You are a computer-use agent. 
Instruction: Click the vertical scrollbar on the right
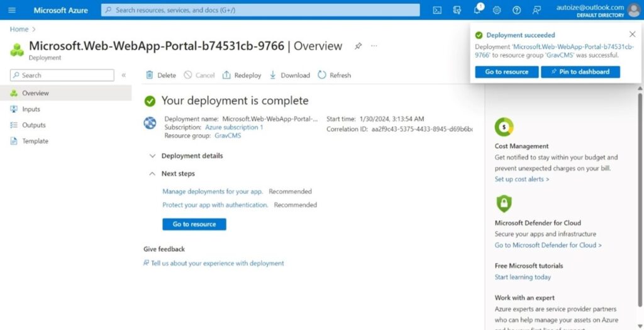click(640, 200)
